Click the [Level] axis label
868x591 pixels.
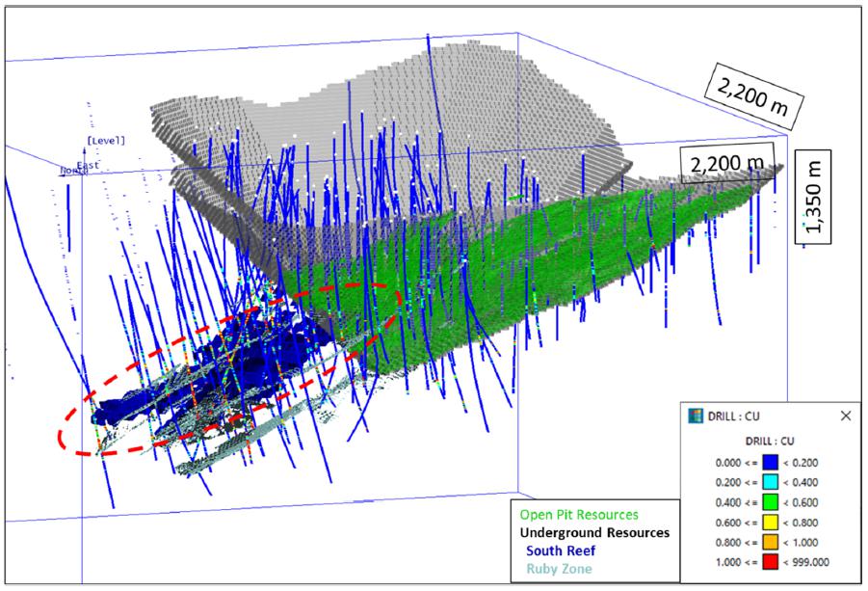click(105, 141)
